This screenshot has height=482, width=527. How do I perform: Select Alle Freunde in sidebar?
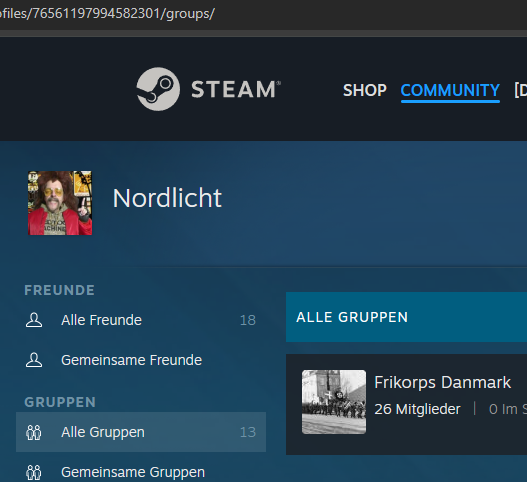pyautogui.click(x=141, y=320)
